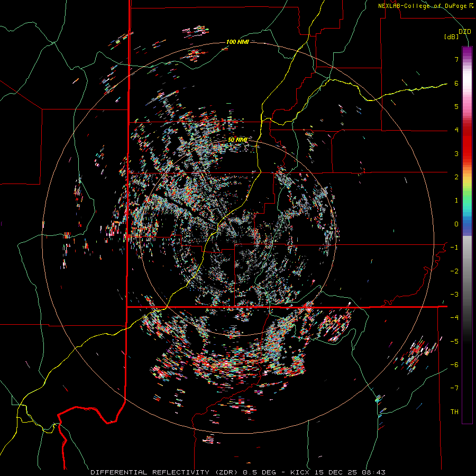Click the "4" value on color scale
Viewport: 476px width, 476px height.
(x=456, y=130)
